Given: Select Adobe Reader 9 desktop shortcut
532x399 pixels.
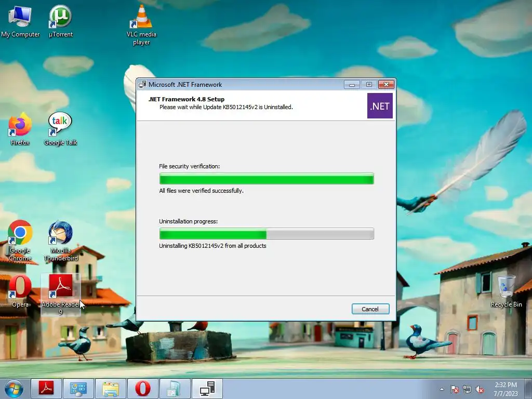Looking at the screenshot, I should point(60,295).
